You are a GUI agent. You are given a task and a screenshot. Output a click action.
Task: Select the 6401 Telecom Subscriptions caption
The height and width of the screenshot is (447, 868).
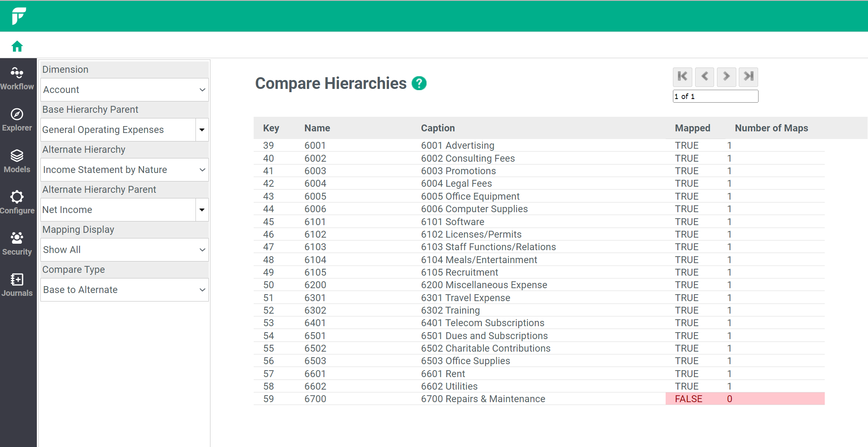click(x=483, y=323)
